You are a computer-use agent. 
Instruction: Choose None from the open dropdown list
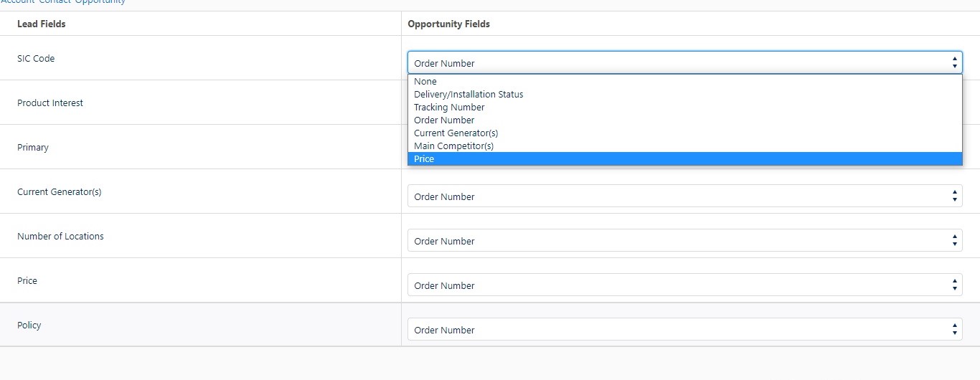coord(425,82)
